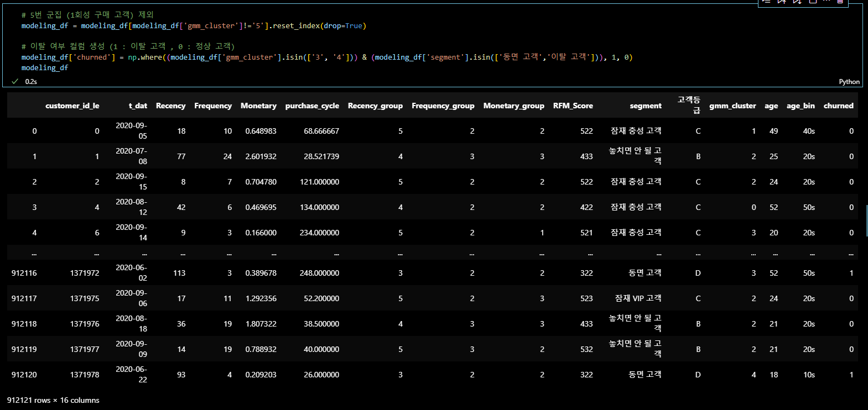
Task: Click the RFM_Score column header
Action: 573,106
